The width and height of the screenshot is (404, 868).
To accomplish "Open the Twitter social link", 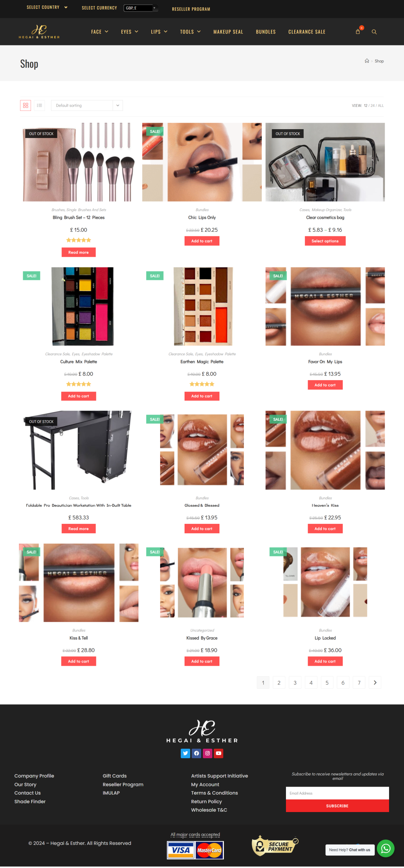I will pyautogui.click(x=186, y=753).
